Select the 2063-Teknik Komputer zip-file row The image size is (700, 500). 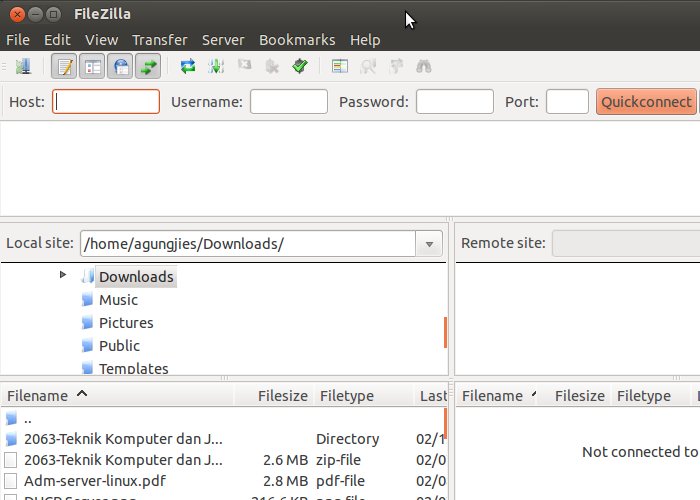click(222, 460)
